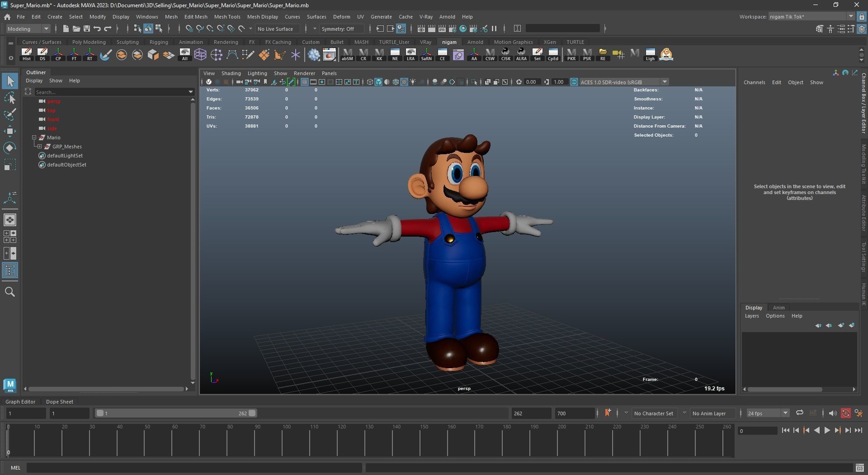The image size is (868, 475).
Task: Open the 24 fps frame rate dropdown
Action: click(767, 413)
